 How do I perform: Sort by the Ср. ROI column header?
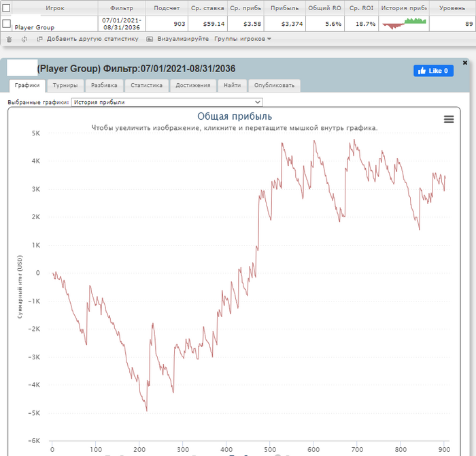coord(361,8)
